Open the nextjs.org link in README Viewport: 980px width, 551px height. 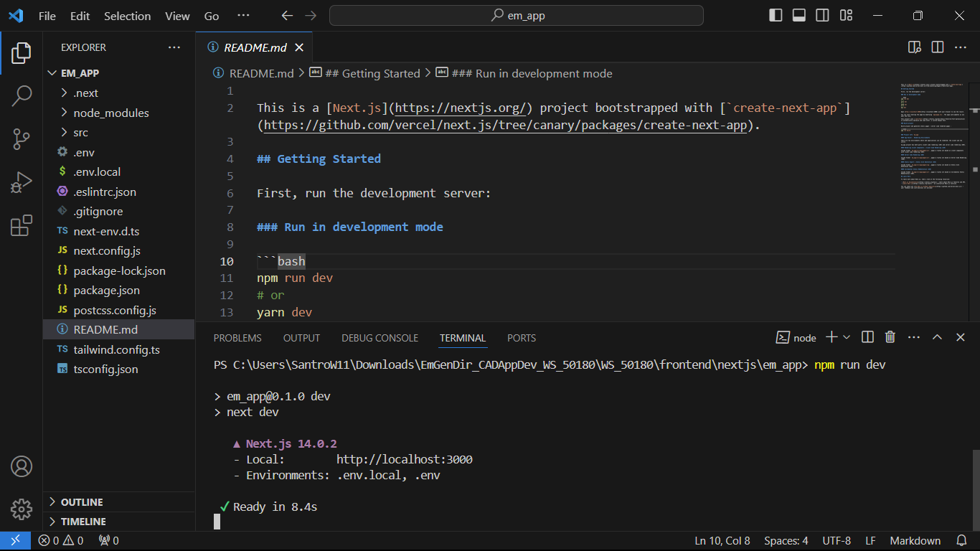(x=461, y=108)
